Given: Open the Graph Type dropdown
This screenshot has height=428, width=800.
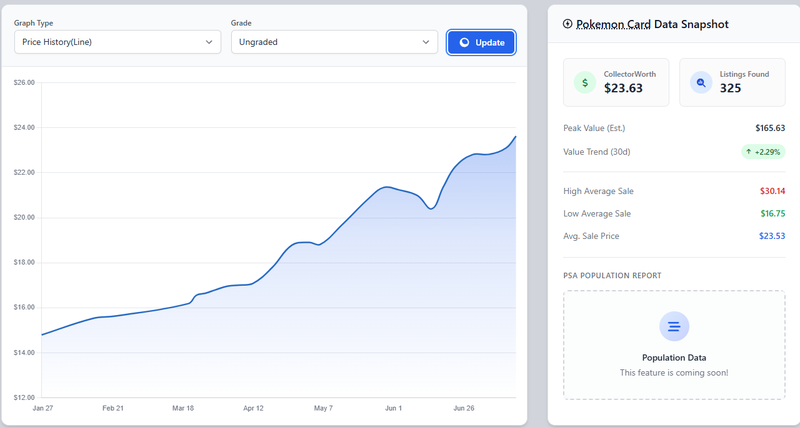Looking at the screenshot, I should 117,42.
